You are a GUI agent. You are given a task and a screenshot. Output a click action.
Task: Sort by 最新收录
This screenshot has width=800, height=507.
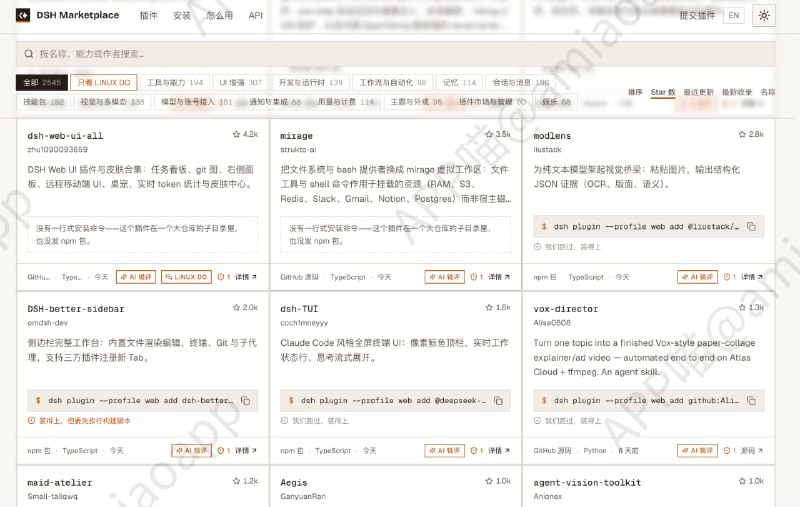pyautogui.click(x=737, y=92)
